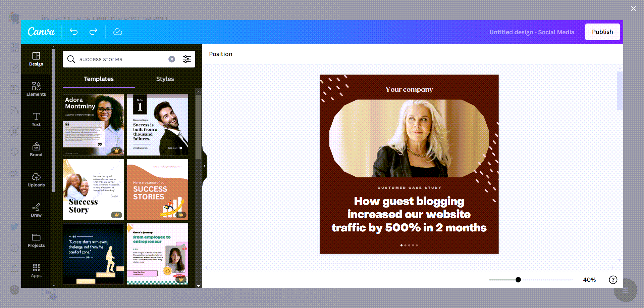Viewport: 644px width, 308px height.
Task: Switch to the Styles tab
Action: coord(165,79)
